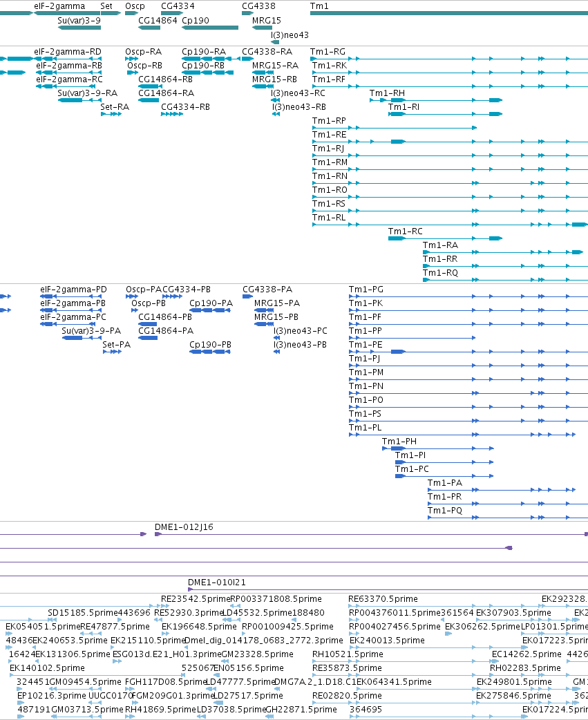Click the long Tm1 gene bar
588x720 pixels.
[x=449, y=13]
